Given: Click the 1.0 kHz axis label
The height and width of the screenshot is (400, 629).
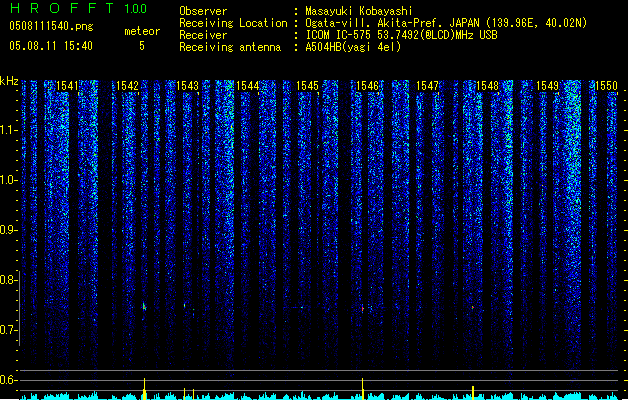Looking at the screenshot, I should click(x=8, y=180).
